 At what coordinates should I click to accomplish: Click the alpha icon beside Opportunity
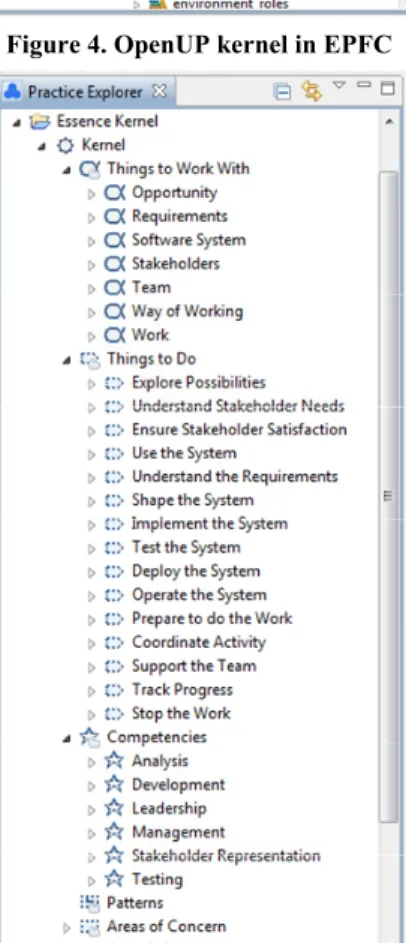click(x=114, y=193)
